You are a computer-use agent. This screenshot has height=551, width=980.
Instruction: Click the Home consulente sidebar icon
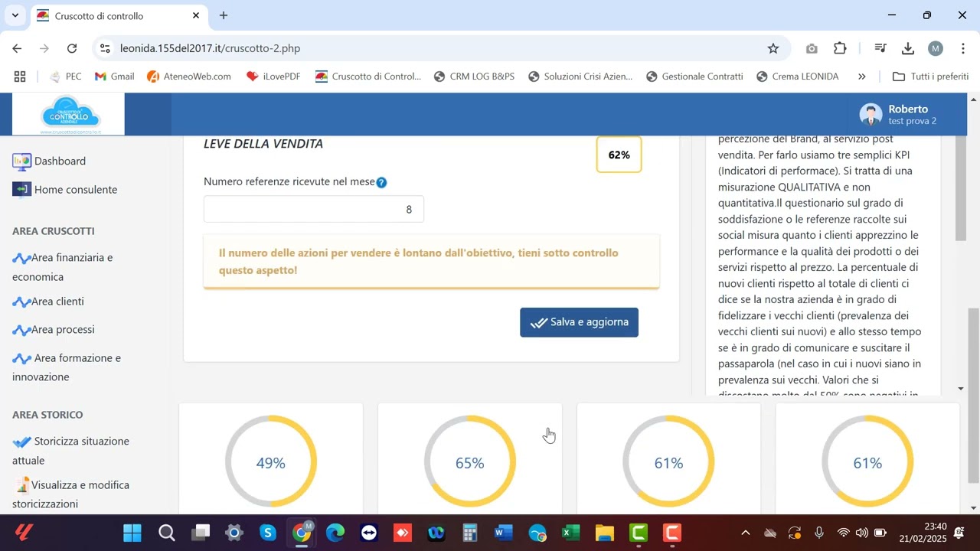click(21, 190)
